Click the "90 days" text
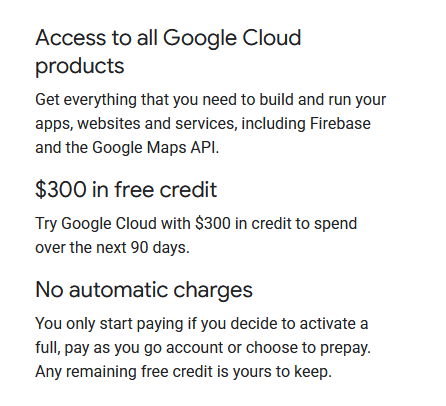 click(158, 248)
